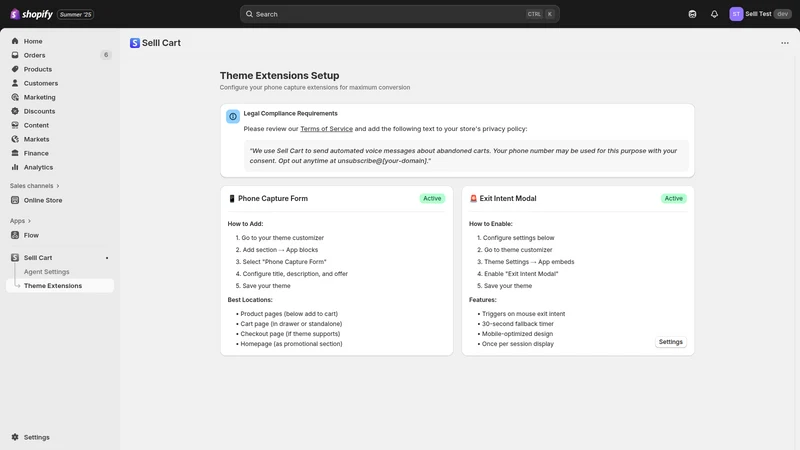This screenshot has width=800, height=450.
Task: Click "Legal Compliance Requirements" heading
Action: [x=290, y=113]
